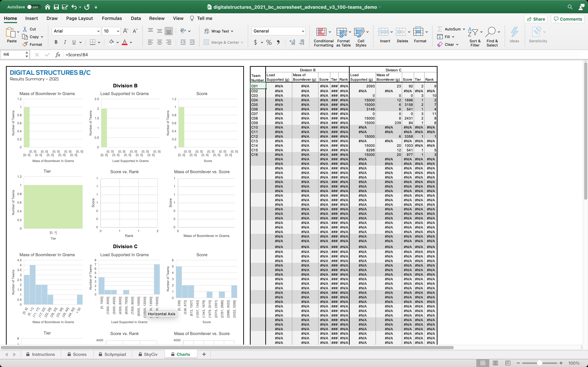
Task: Toggle Bold formatting
Action: [x=56, y=42]
